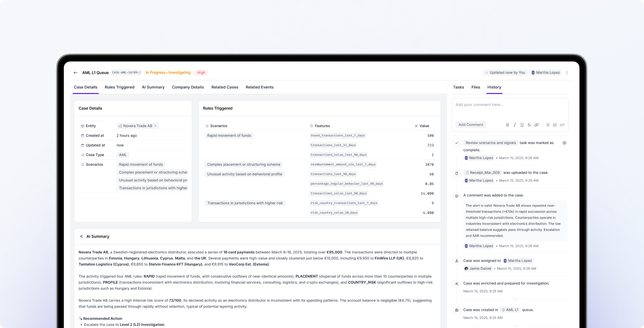Click the back arrow beside AML L1 Queue
This screenshot has width=644, height=328.
pyautogui.click(x=75, y=73)
